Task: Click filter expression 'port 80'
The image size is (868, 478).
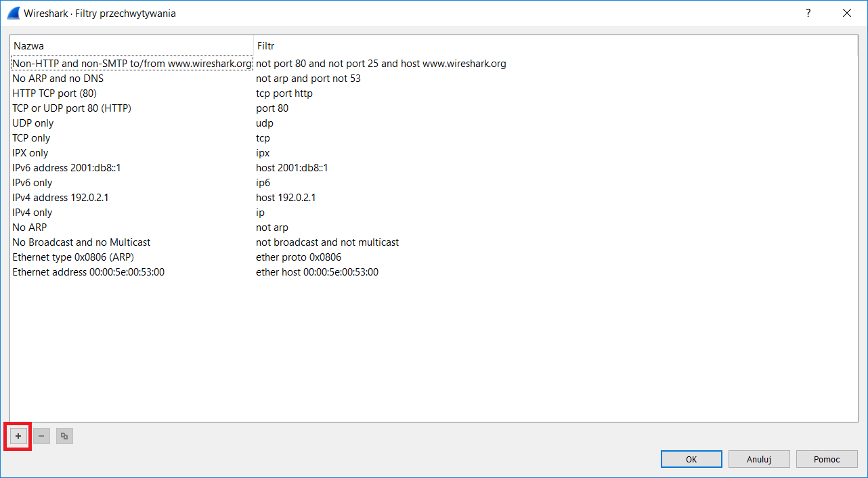Action: (272, 108)
